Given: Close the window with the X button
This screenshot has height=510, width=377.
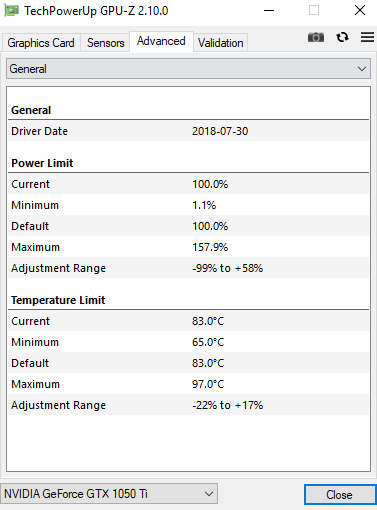Looking at the screenshot, I should pyautogui.click(x=360, y=11).
